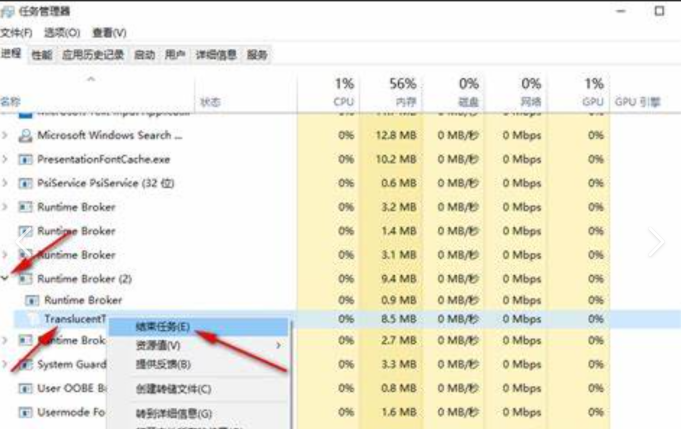Select 转到详细信息(G) in the context menu

coord(198,414)
